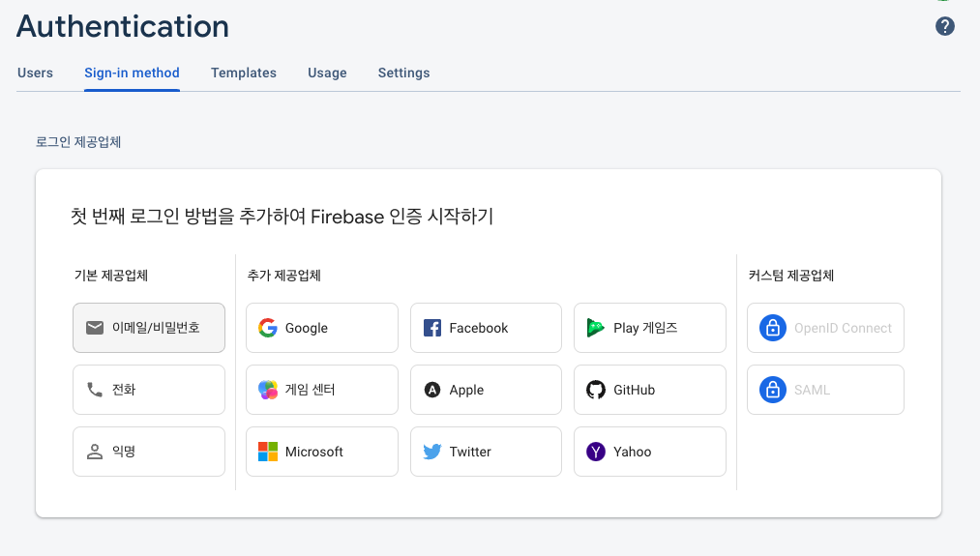Click the phone handset icon
This screenshot has width=980, height=556.
pyautogui.click(x=95, y=390)
